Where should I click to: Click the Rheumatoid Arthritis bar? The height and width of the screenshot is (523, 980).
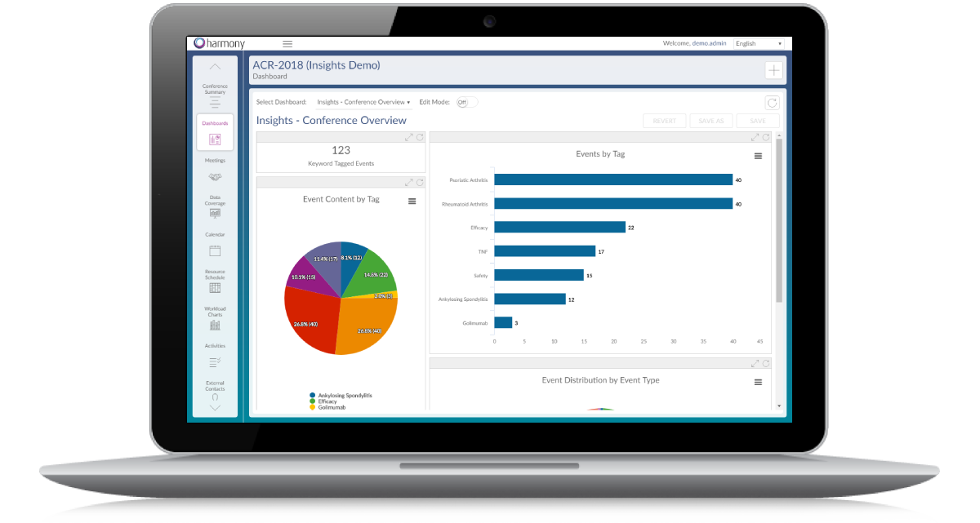click(x=613, y=204)
